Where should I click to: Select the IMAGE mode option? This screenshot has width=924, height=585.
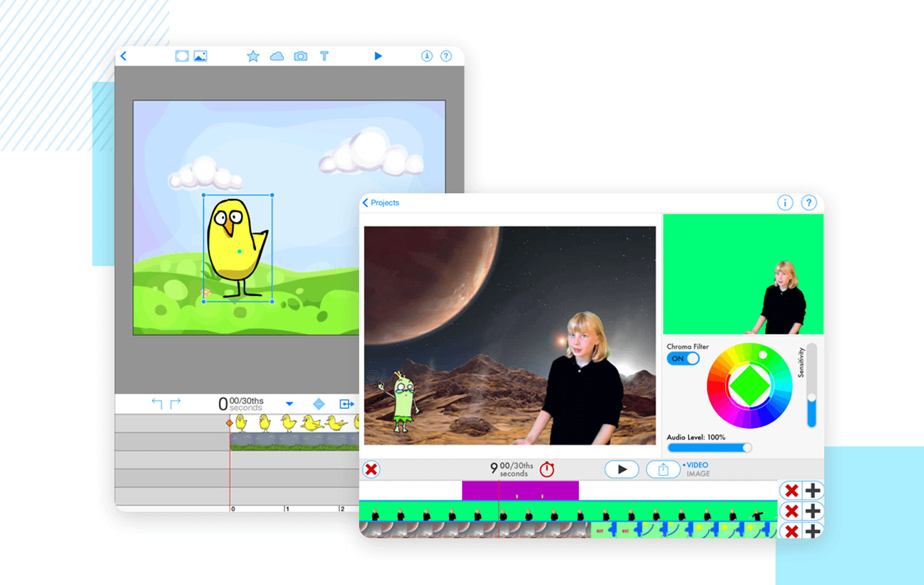[x=698, y=474]
